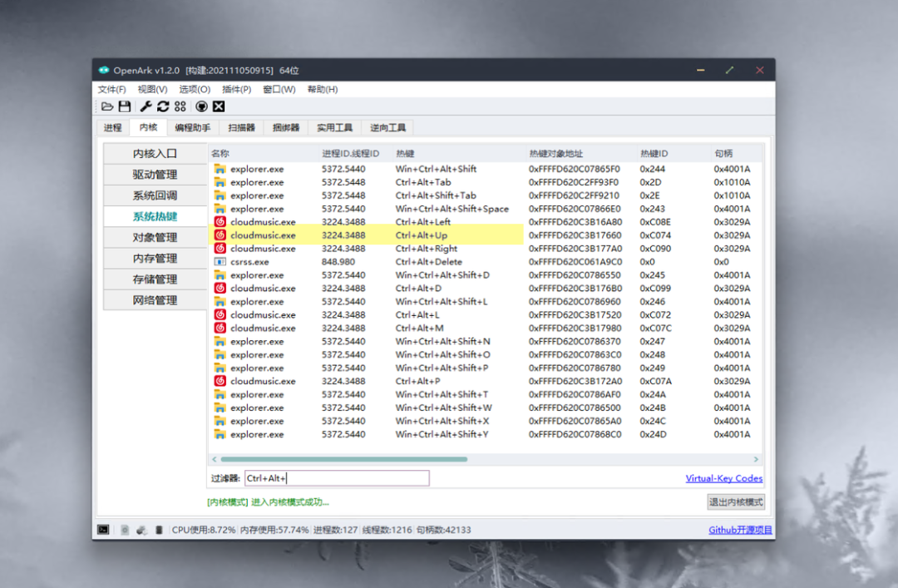Open the Virtual-Key Codes link
This screenshot has width=898, height=588.
723,478
